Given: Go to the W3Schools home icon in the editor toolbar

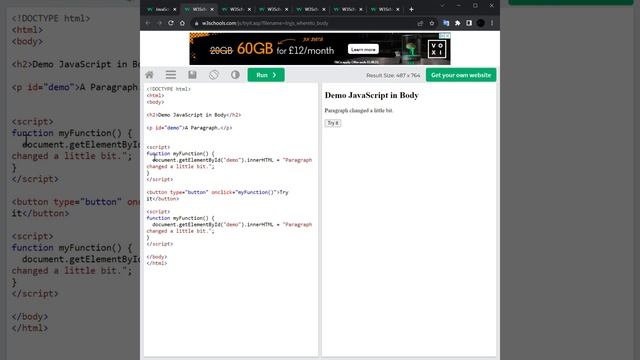Looking at the screenshot, I should click(149, 75).
